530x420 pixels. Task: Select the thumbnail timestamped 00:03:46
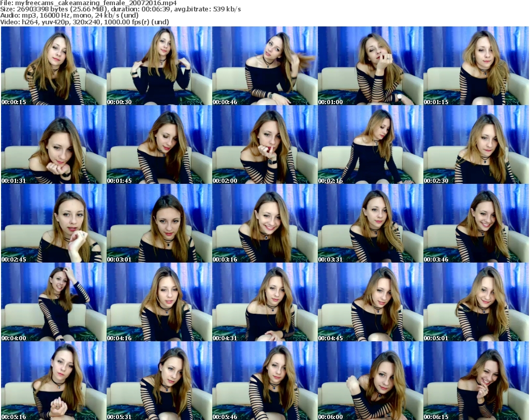476,223
